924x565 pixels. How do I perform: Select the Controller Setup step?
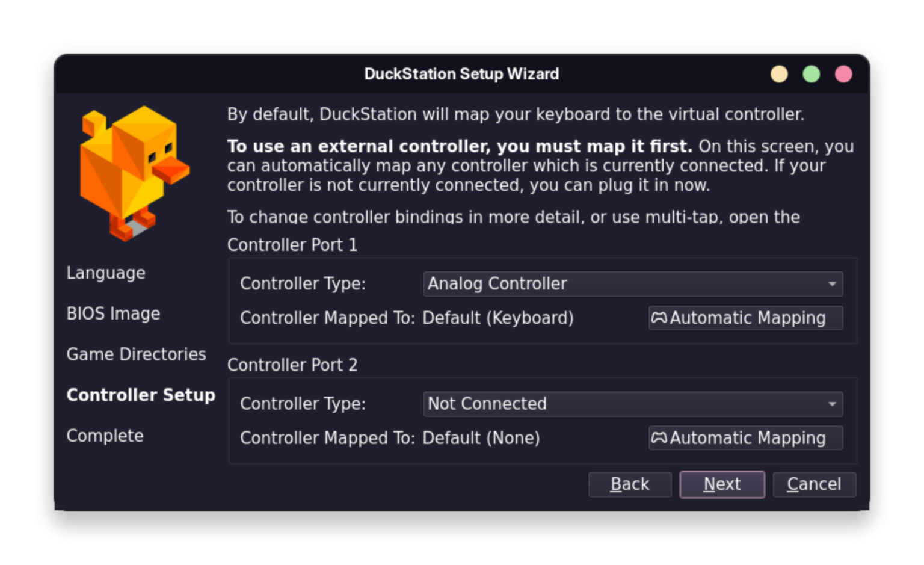[141, 395]
